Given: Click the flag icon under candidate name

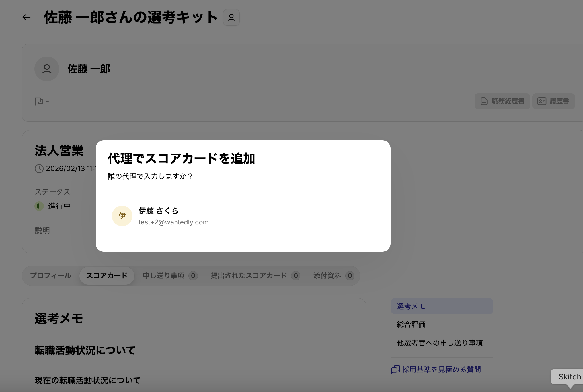Looking at the screenshot, I should (x=39, y=101).
